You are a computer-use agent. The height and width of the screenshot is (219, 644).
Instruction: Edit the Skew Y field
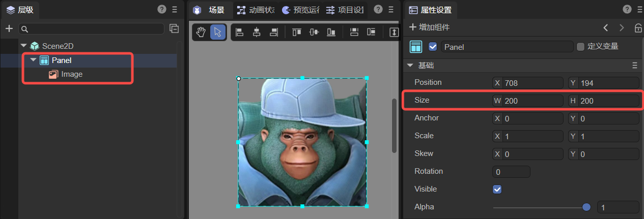tap(603, 154)
